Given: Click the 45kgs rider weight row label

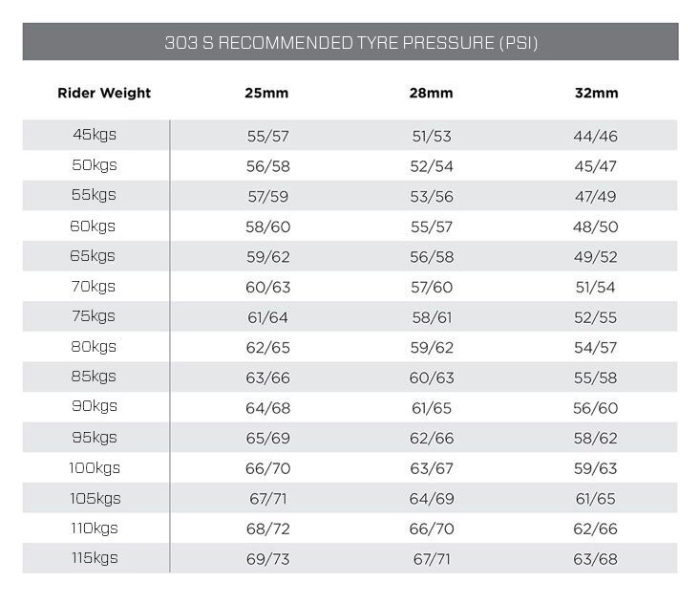Looking at the screenshot, I should point(95,135).
